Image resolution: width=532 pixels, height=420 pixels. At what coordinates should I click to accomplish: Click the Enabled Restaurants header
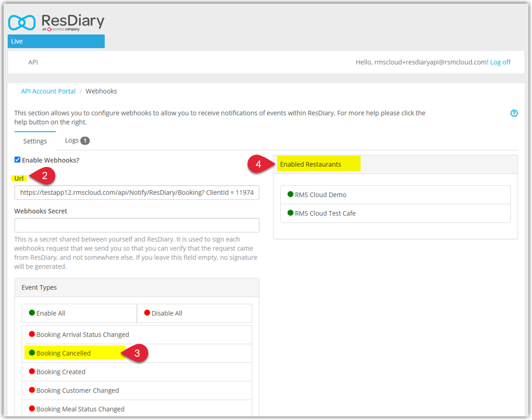pos(395,164)
